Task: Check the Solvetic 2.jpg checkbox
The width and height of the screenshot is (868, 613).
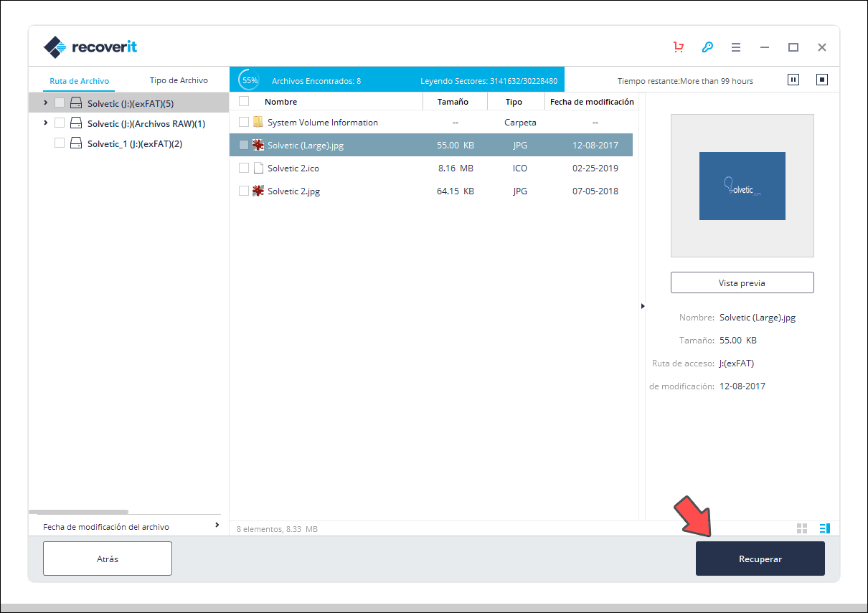Action: (244, 191)
